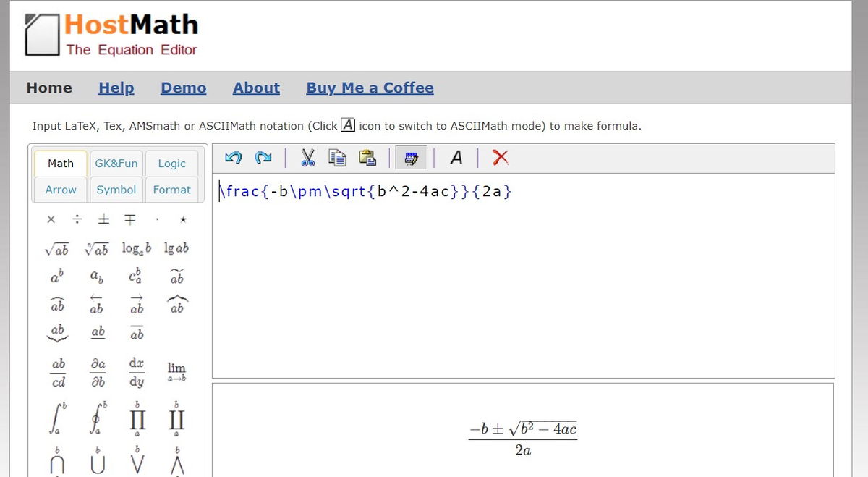Switch to ASCIIMath mode with the A icon
868x477 pixels.
pos(456,157)
